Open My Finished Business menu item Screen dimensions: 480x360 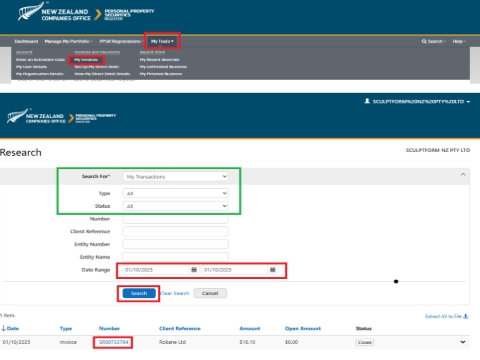coord(161,74)
